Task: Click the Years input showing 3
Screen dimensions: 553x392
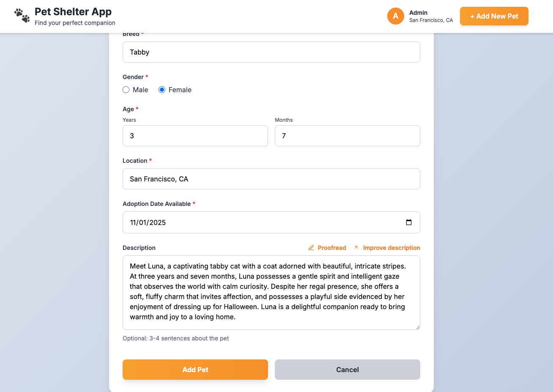Action: pos(195,136)
